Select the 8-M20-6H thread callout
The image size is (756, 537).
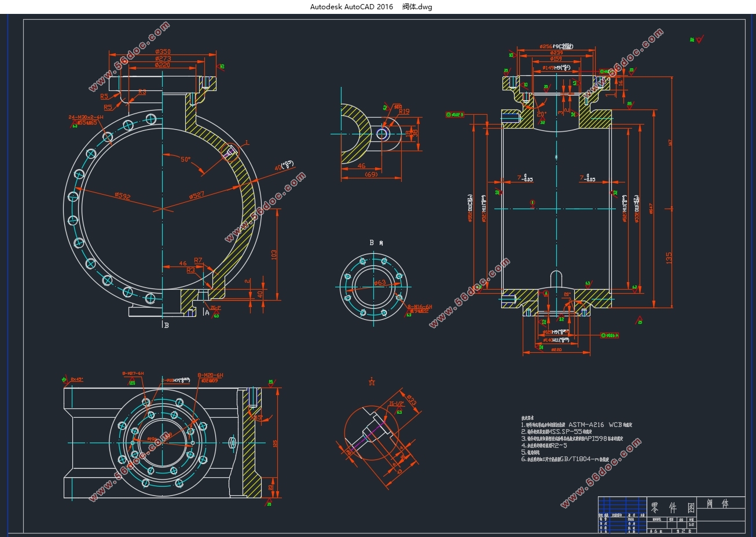click(210, 375)
